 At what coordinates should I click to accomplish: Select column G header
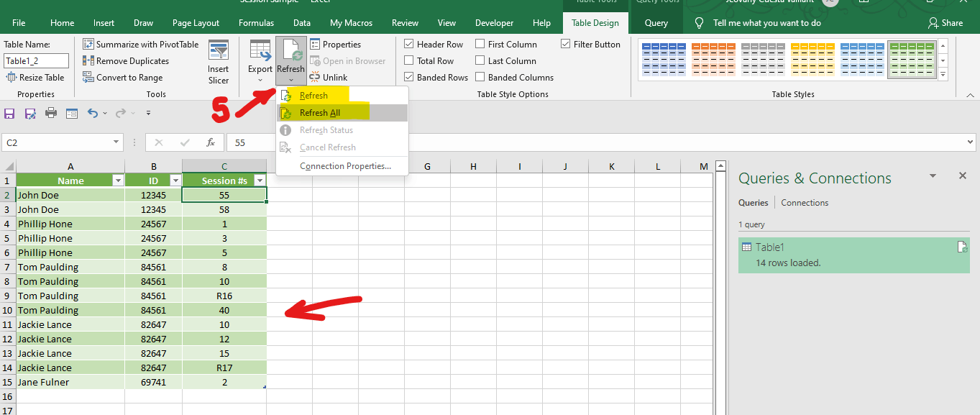tap(427, 166)
